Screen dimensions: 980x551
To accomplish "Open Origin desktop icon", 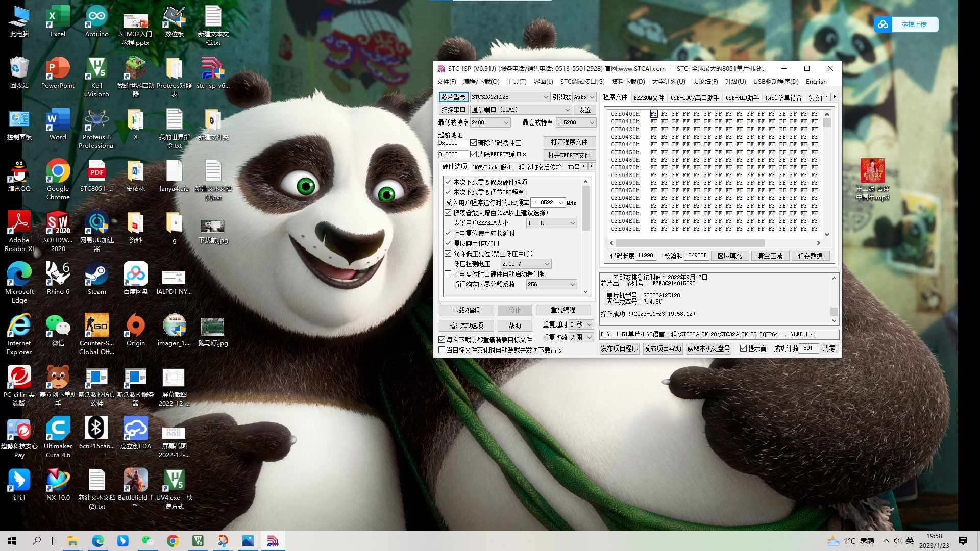I will (135, 331).
